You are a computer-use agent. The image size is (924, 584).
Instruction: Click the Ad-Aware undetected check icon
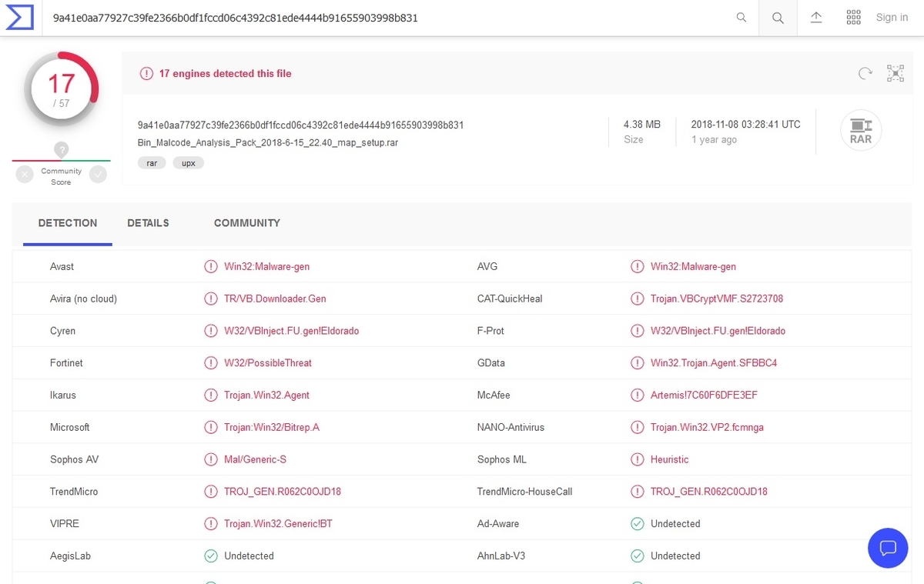638,524
